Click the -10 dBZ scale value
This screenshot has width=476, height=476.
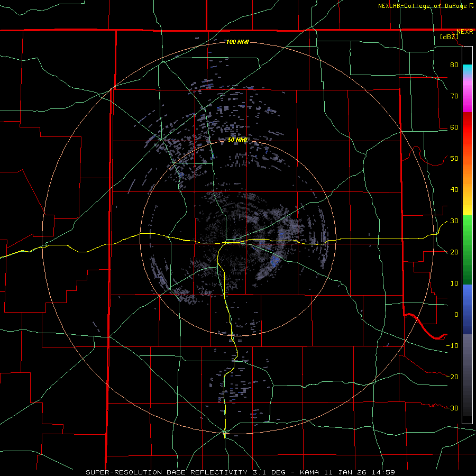(x=452, y=346)
